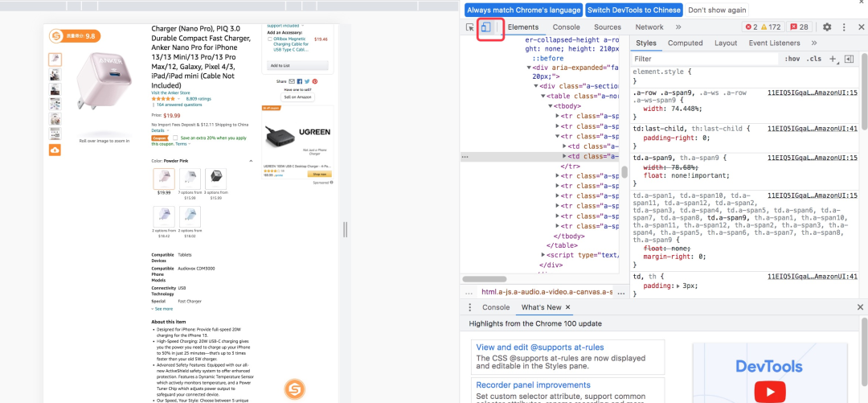Open the 28 issues badge

(x=799, y=27)
